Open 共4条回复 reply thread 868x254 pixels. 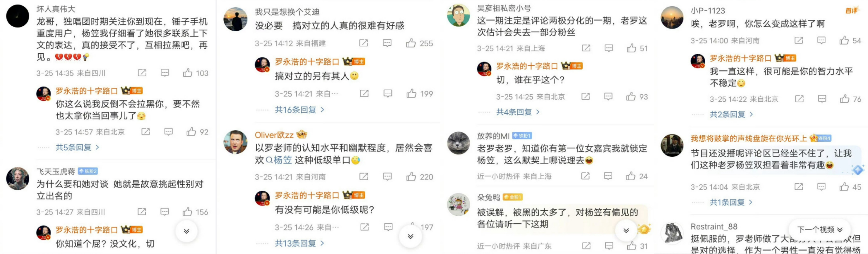[518, 112]
